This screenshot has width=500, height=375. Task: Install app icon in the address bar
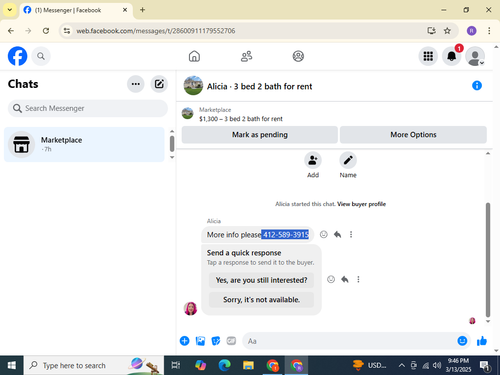(x=432, y=31)
